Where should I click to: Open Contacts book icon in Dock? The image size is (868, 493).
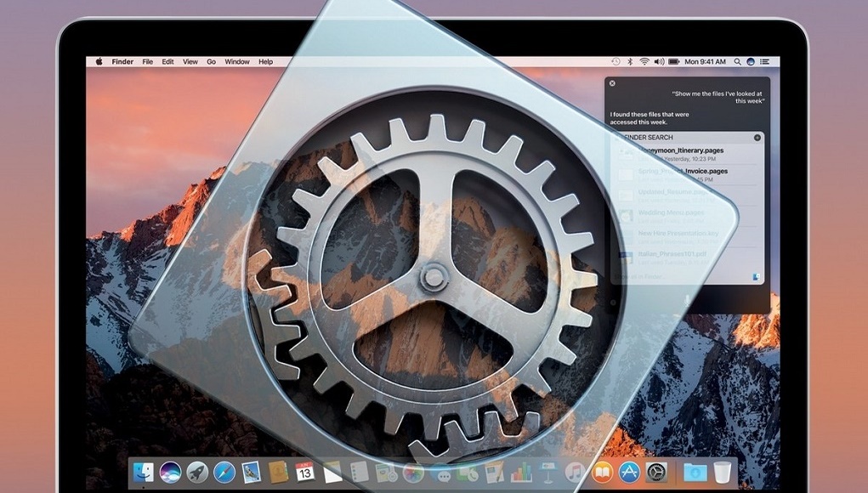tap(278, 473)
